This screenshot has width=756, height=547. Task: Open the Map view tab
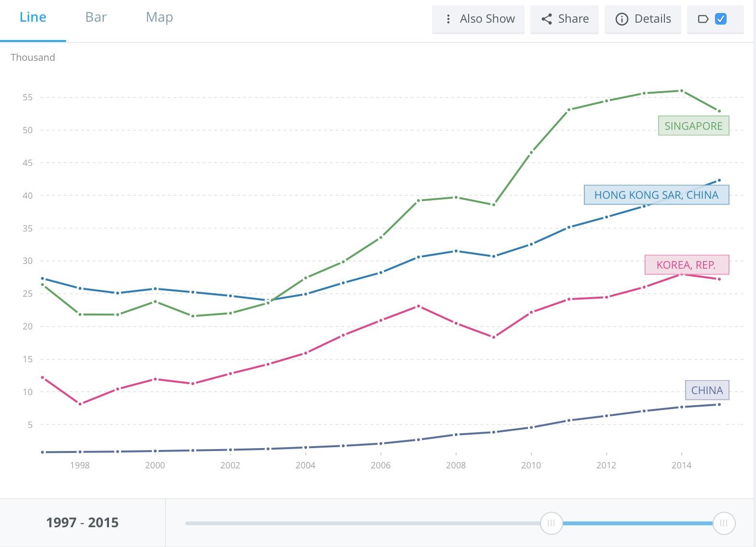(x=160, y=17)
